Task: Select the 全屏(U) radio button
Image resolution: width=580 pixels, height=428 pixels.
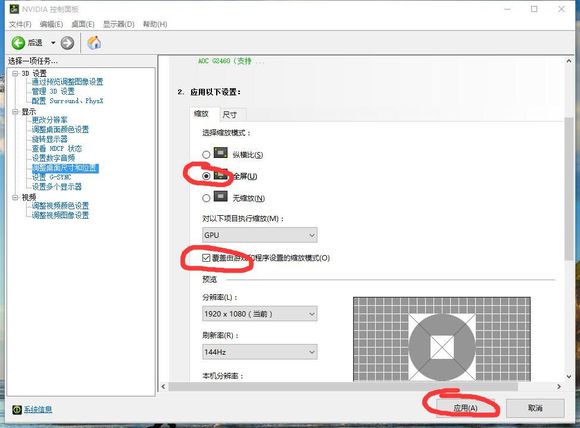Action: click(206, 176)
